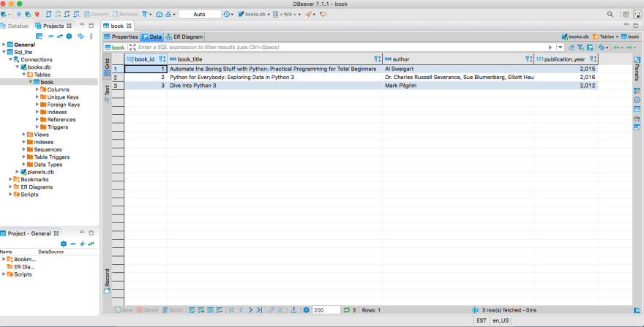The image size is (644, 327).
Task: Expand the Foreign Keys folder
Action: [x=37, y=105]
